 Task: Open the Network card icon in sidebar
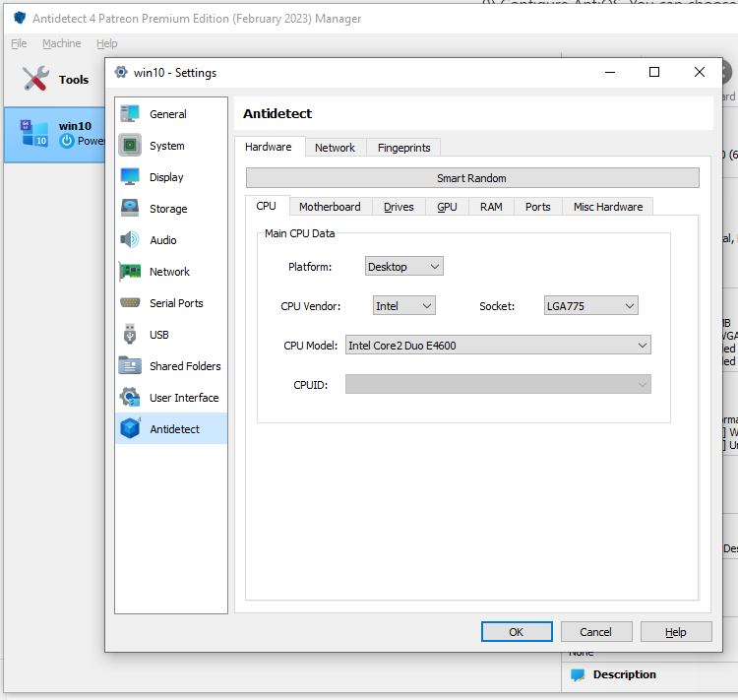130,272
